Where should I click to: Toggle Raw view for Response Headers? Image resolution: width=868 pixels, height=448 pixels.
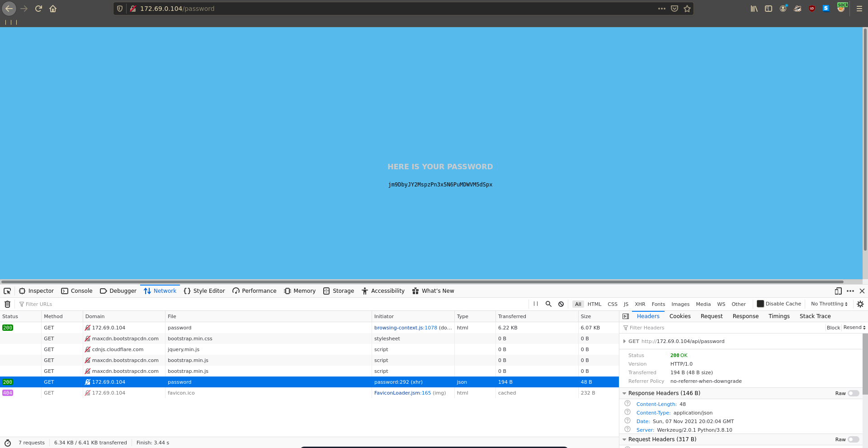click(x=853, y=393)
